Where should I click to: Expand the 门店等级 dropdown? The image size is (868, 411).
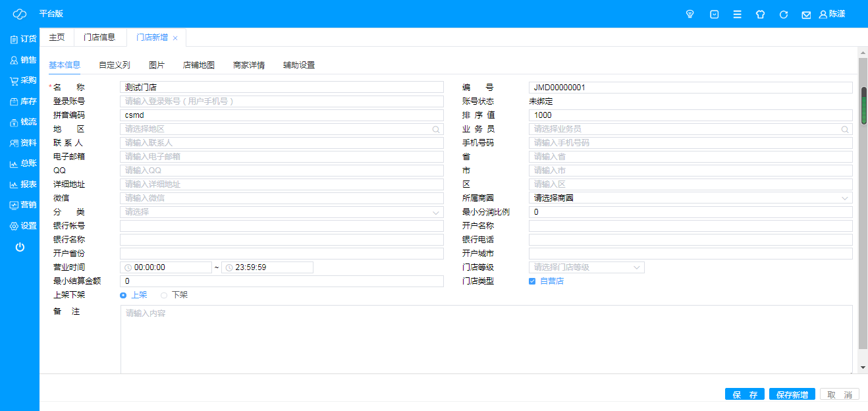pyautogui.click(x=586, y=267)
